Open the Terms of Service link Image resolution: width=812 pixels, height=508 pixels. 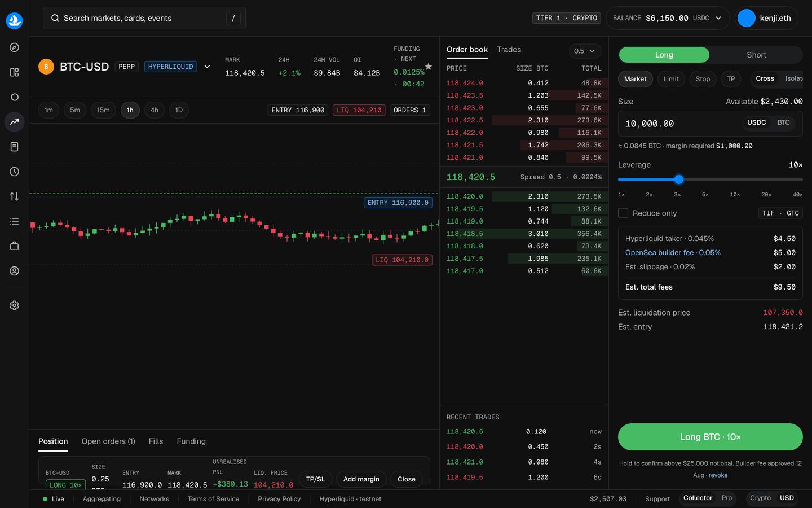pos(213,499)
